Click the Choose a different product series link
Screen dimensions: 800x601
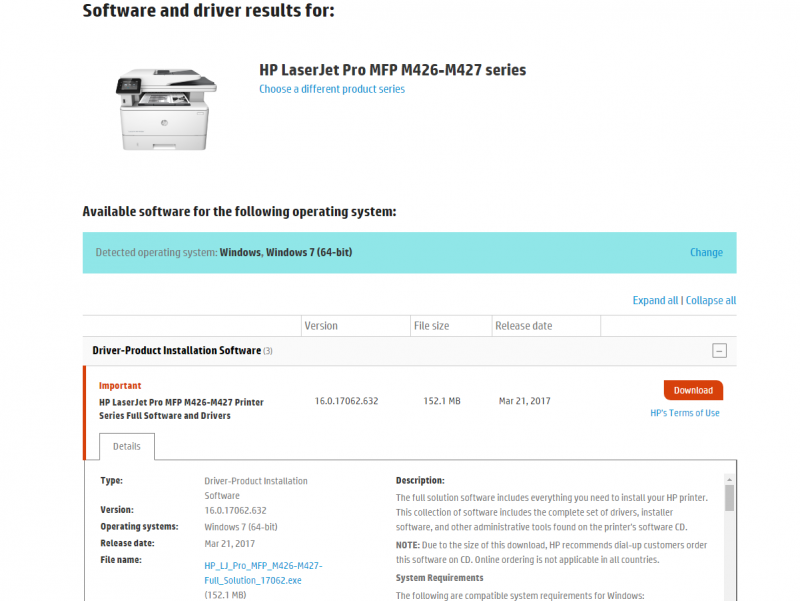[332, 88]
